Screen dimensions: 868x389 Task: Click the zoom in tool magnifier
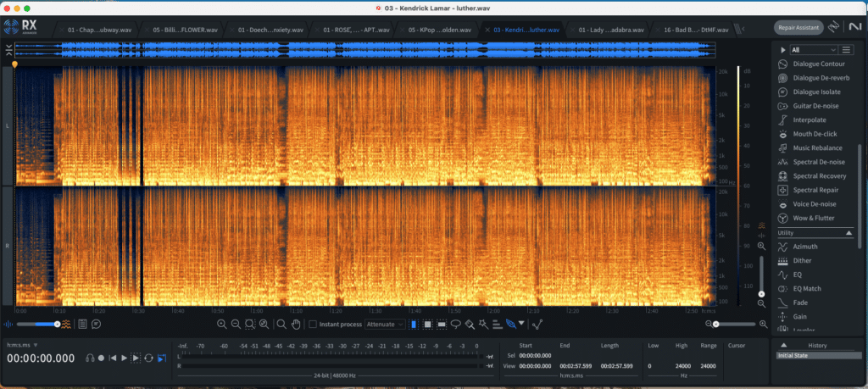221,325
